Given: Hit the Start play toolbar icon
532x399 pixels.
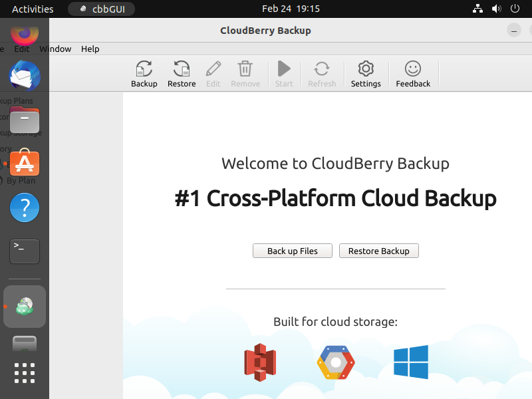Looking at the screenshot, I should (x=284, y=74).
